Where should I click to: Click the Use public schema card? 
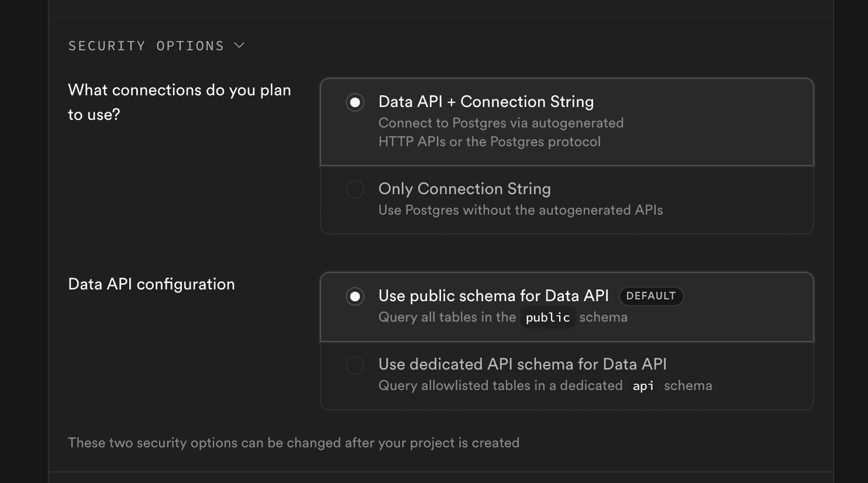click(566, 306)
